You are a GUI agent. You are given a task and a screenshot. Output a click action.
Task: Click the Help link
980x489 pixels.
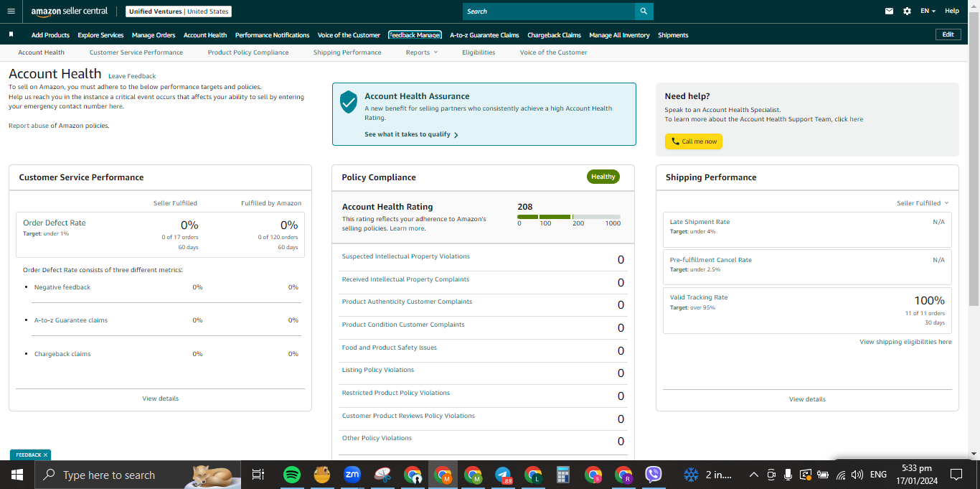(x=951, y=11)
